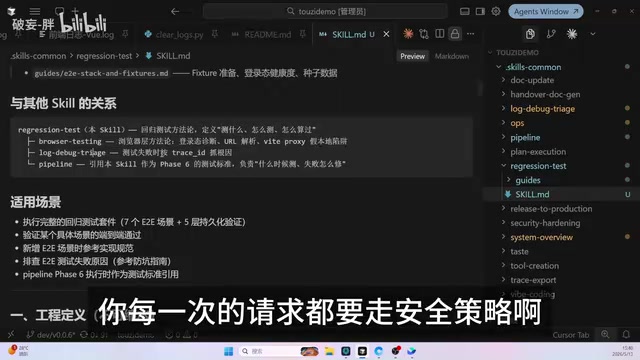Close the SKILL.md tab
640x360 pixels.
386,34
